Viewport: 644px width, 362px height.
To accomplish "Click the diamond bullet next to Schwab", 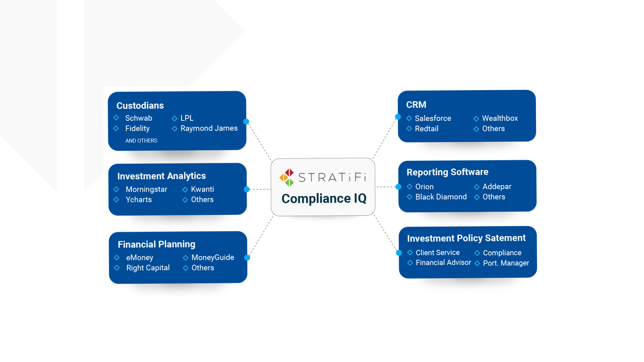I will click(116, 118).
